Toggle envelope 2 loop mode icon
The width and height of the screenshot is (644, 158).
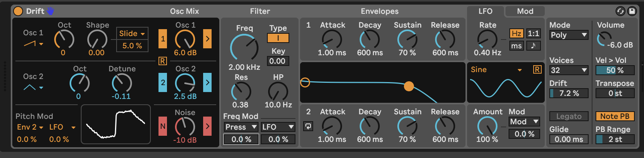(308, 126)
